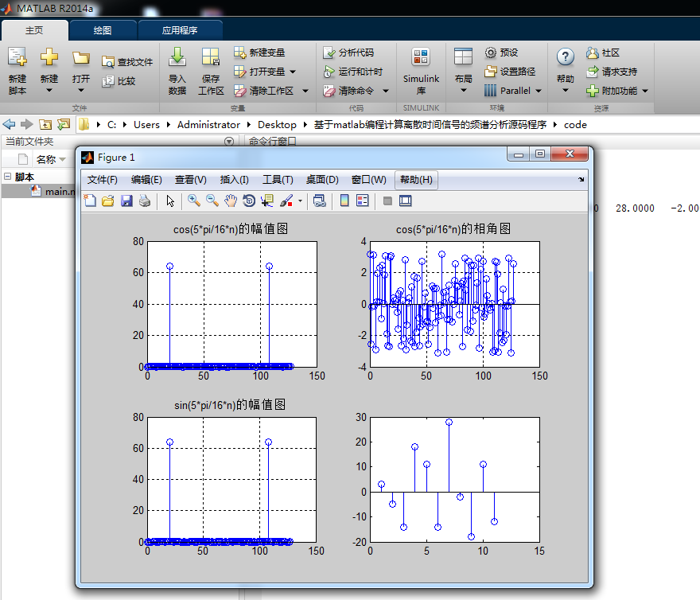Click the New Script icon in the ribbon
Viewport: 700px width, 600px height.
coord(17,57)
